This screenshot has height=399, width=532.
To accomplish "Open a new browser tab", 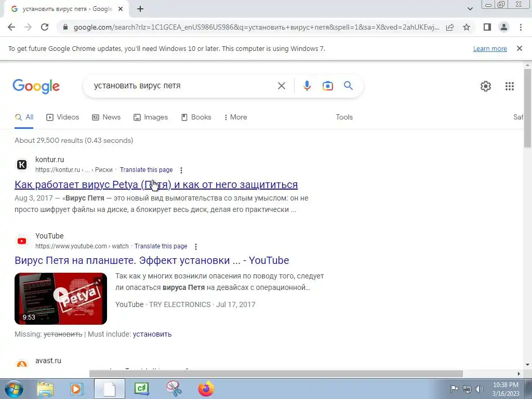I will coord(140,9).
